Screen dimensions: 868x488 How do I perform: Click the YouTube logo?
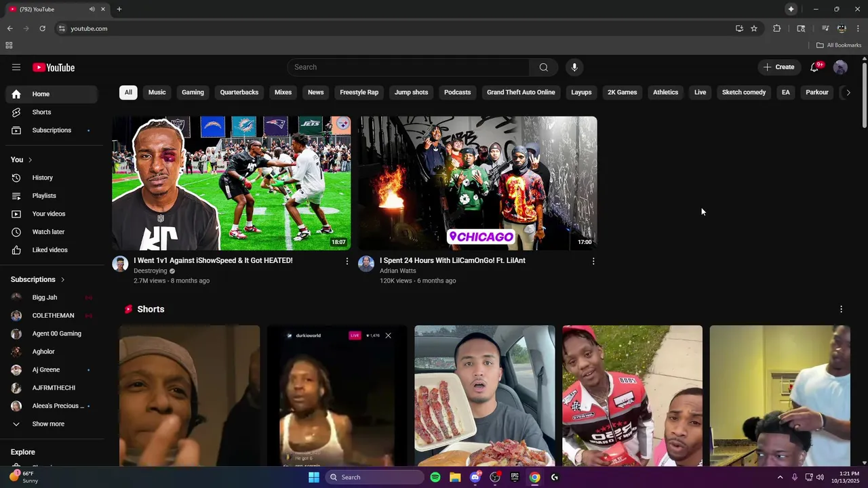coord(54,67)
